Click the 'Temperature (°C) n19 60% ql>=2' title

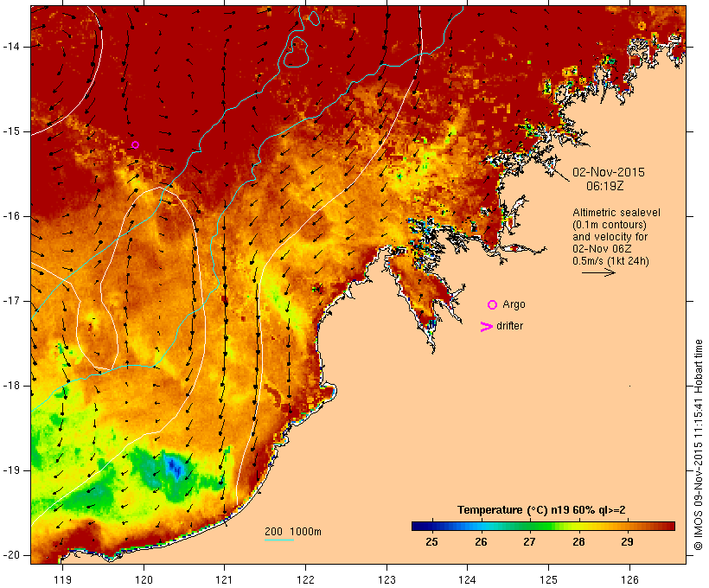(542, 510)
